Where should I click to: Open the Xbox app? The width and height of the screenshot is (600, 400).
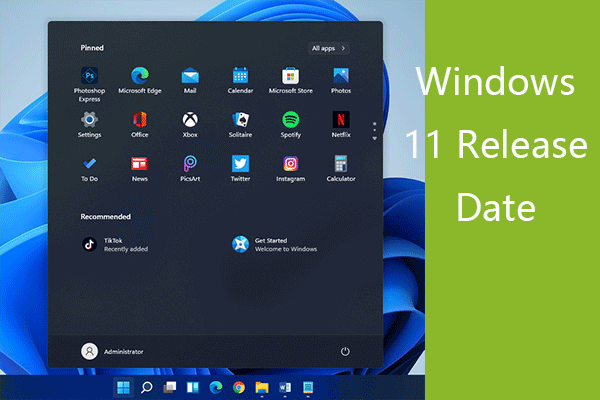pos(190,124)
